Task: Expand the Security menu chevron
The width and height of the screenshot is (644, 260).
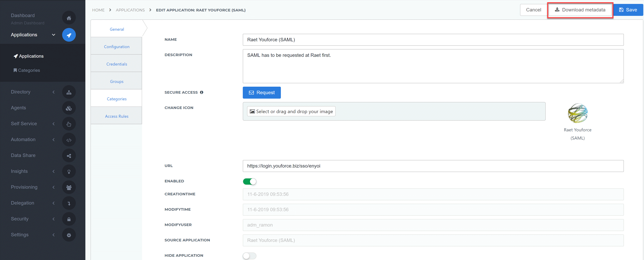Action: coord(53,219)
